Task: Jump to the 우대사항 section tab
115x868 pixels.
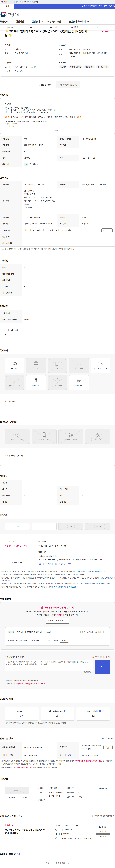Action: click(53, 27)
